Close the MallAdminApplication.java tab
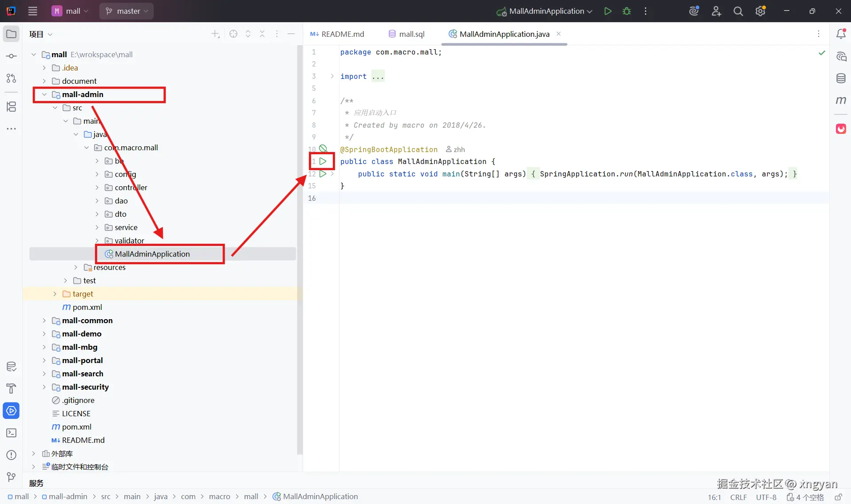The image size is (851, 504). pyautogui.click(x=559, y=34)
